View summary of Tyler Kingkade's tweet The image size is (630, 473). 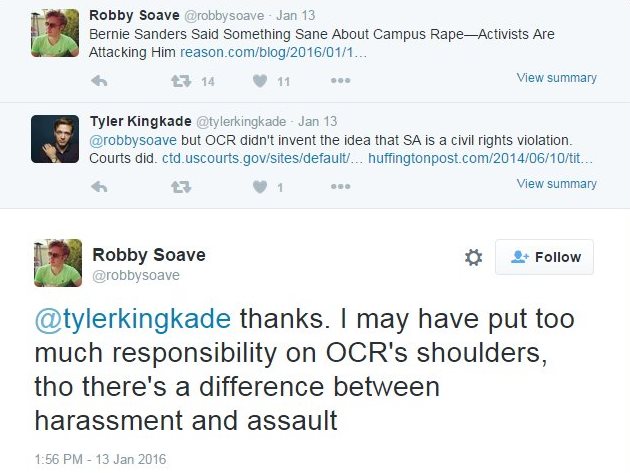[556, 184]
